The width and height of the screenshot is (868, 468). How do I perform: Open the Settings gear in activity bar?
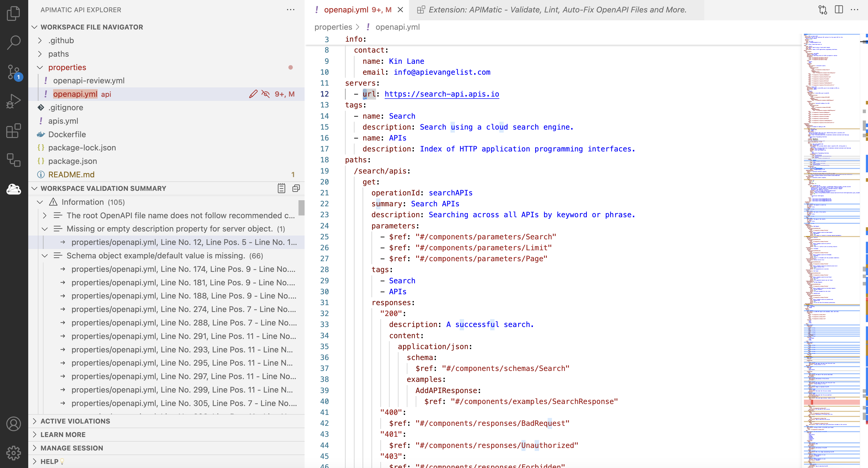coord(13,453)
